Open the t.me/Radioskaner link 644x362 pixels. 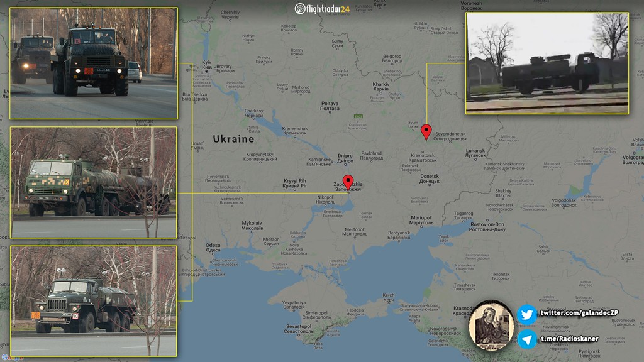point(569,339)
